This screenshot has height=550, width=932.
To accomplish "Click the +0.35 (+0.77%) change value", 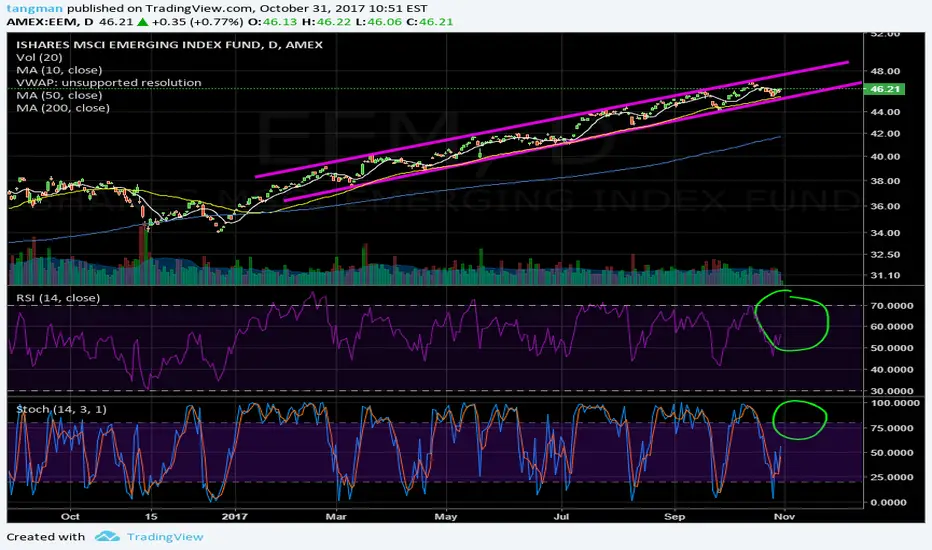I will tap(198, 22).
